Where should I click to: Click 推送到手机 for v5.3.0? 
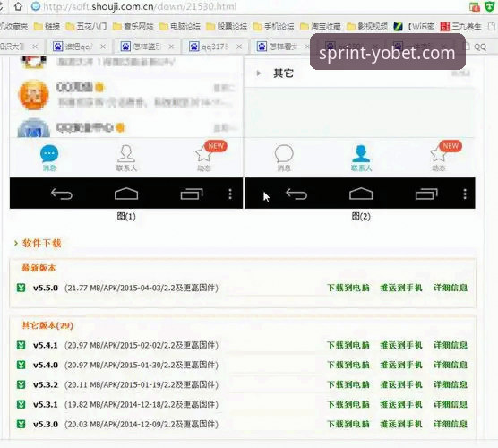point(401,424)
